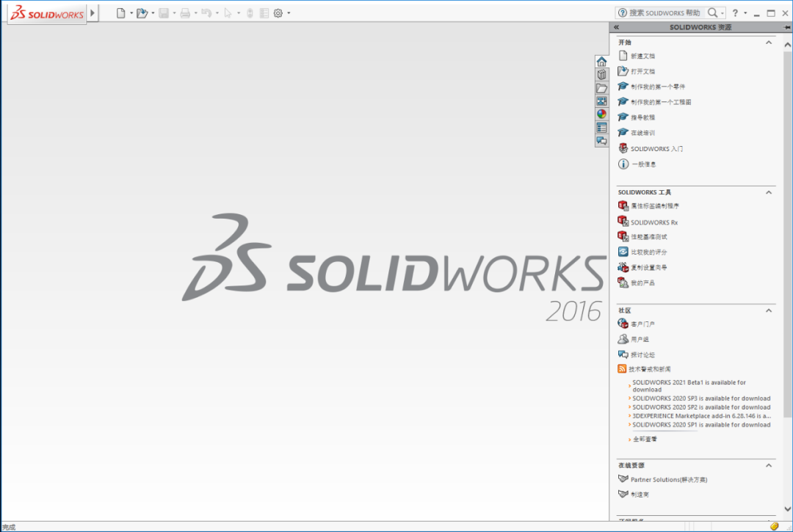Open 比较我的评分 link
This screenshot has height=532, width=793.
coord(649,252)
